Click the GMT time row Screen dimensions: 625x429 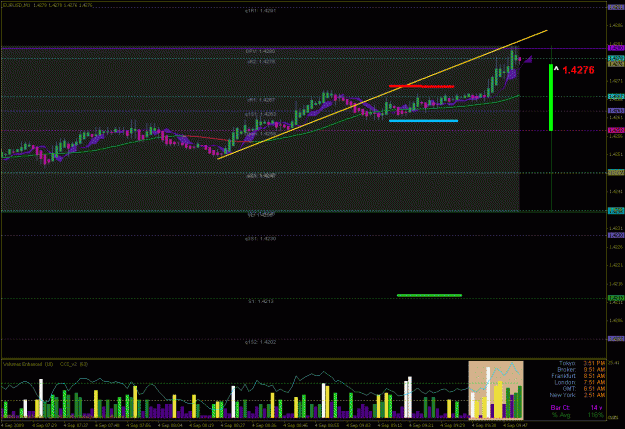point(584,389)
